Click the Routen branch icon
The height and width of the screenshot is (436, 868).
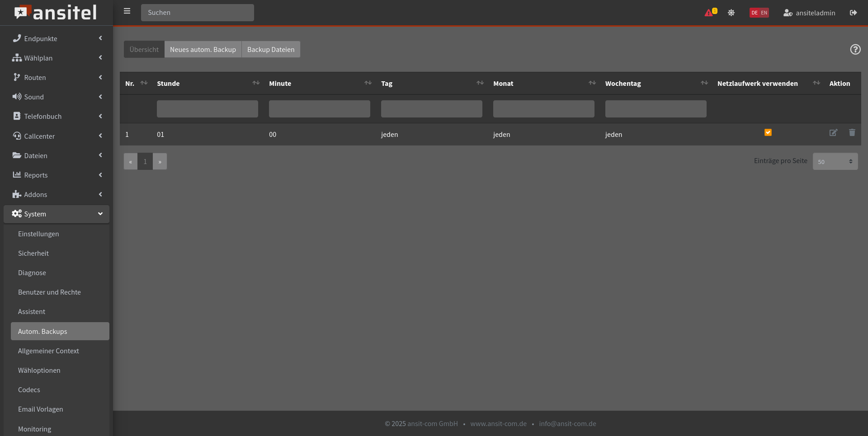(x=17, y=77)
